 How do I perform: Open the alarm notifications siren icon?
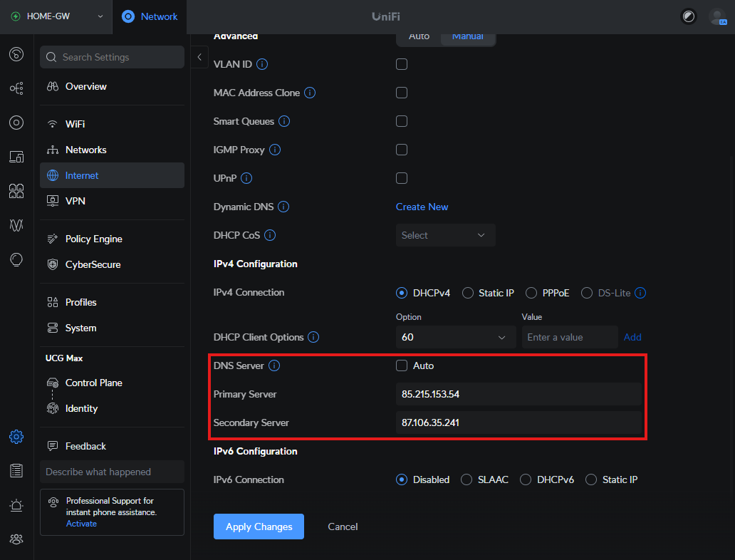[x=16, y=505]
